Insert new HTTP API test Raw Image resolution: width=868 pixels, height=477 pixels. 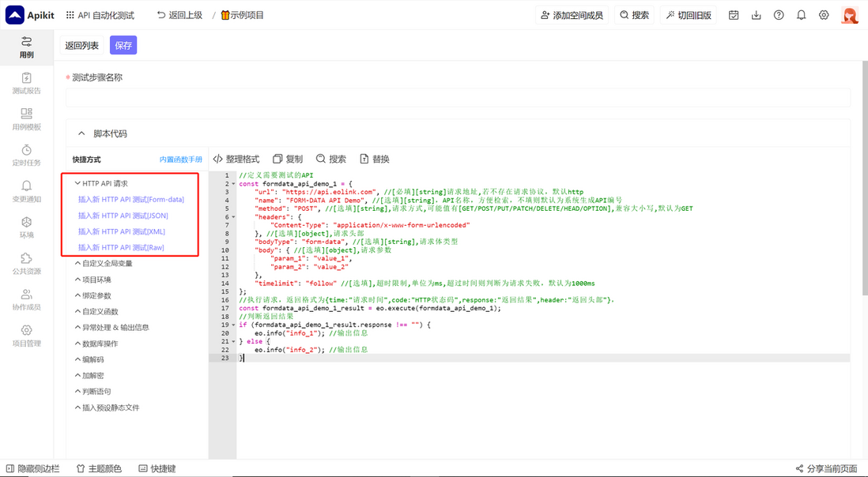121,248
